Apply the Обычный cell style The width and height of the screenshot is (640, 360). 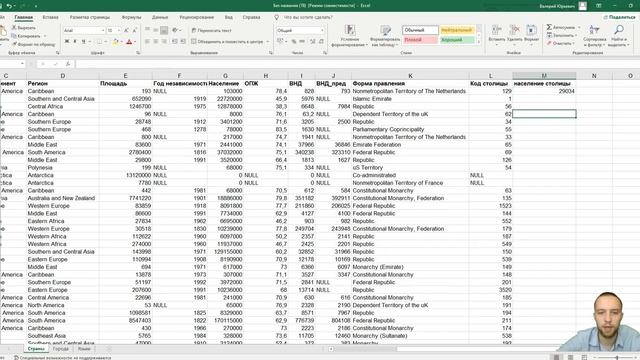(420, 30)
